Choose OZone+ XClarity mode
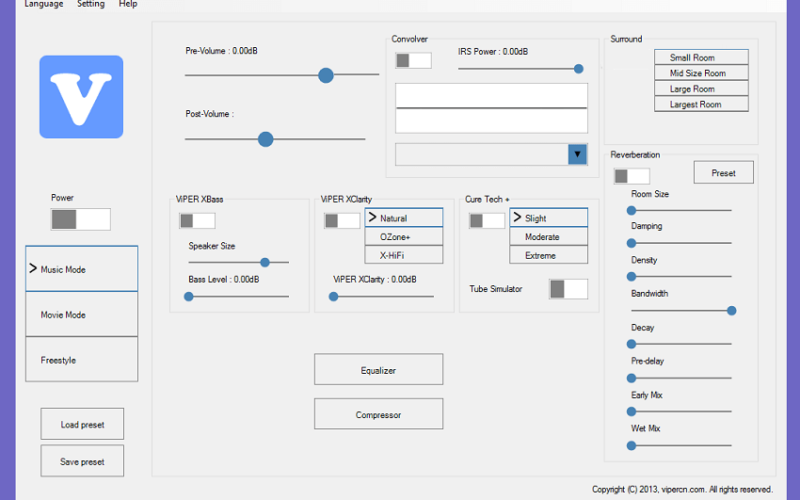The image size is (800, 500). pyautogui.click(x=404, y=237)
